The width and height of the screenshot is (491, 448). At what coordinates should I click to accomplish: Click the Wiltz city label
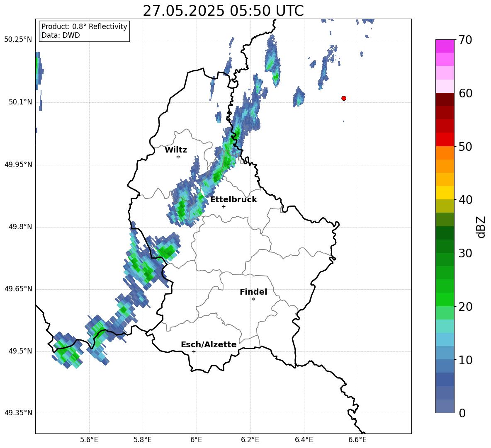tap(176, 150)
